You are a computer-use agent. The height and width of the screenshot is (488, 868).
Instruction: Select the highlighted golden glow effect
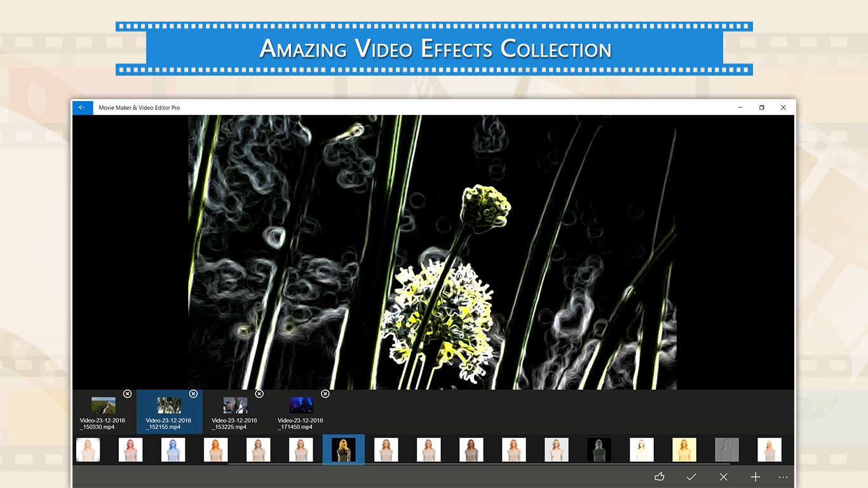343,449
